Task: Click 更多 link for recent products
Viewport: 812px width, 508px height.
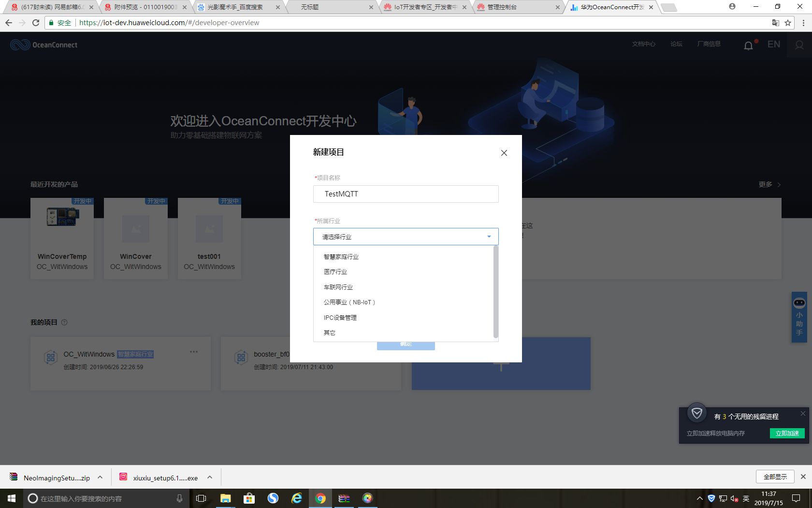Action: (x=769, y=184)
